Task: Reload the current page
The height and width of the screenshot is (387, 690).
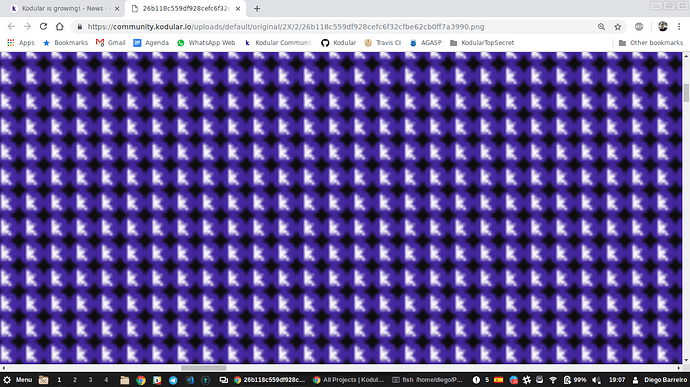Action: [x=43, y=26]
